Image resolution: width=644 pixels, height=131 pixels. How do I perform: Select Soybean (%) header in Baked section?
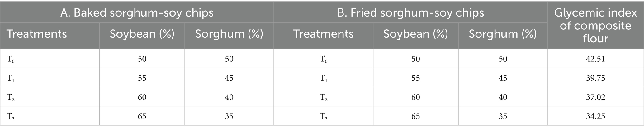pos(142,34)
